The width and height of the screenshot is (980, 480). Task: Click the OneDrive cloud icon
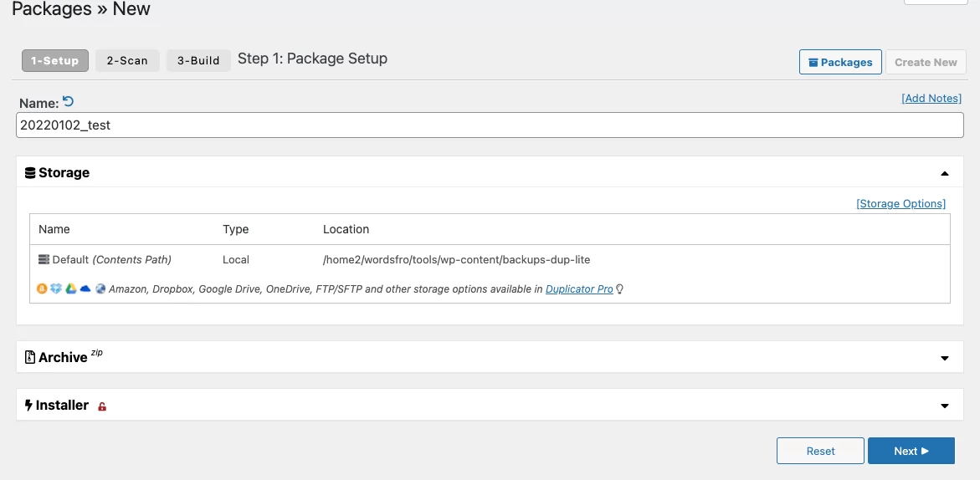[85, 289]
